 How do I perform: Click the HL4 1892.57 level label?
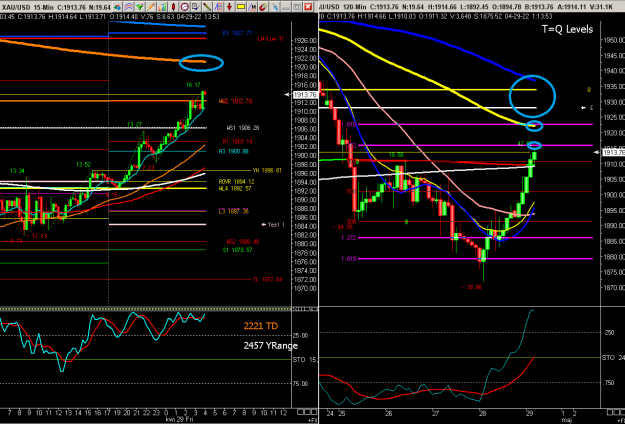(x=235, y=188)
